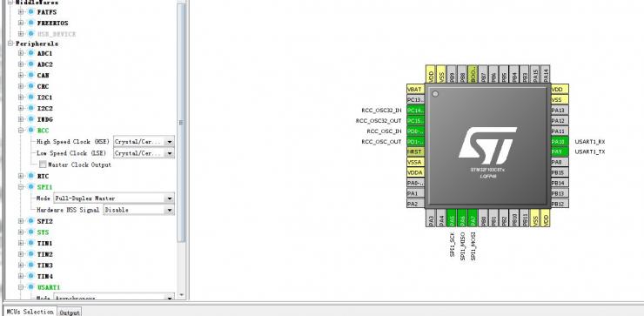This screenshot has width=644, height=316.
Task: Expand the TIM1 tree node
Action: [21, 243]
